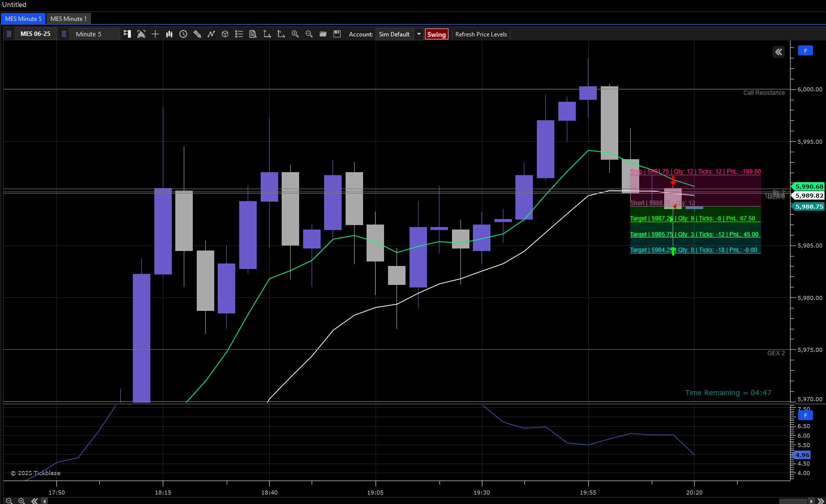Click the F button on indicator panel
The image size is (826, 504).
click(x=805, y=415)
